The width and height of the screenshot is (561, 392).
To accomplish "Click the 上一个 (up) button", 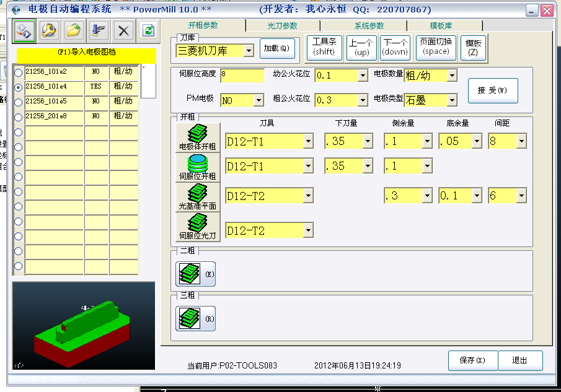I will [x=361, y=48].
